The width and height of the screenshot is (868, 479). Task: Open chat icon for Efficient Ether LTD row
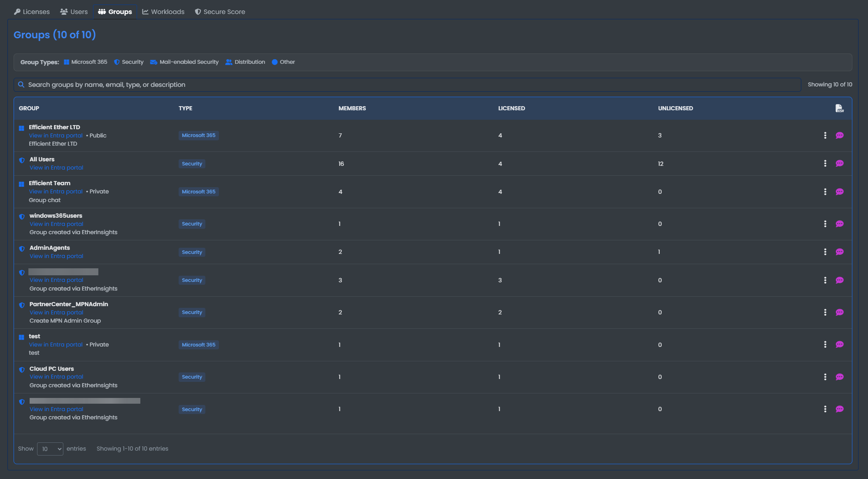point(840,135)
